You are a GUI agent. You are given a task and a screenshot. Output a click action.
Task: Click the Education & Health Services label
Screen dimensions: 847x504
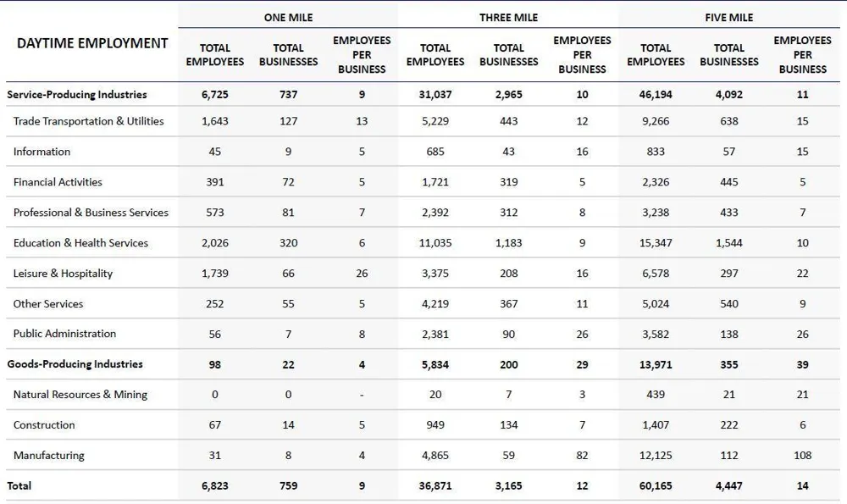coord(80,243)
